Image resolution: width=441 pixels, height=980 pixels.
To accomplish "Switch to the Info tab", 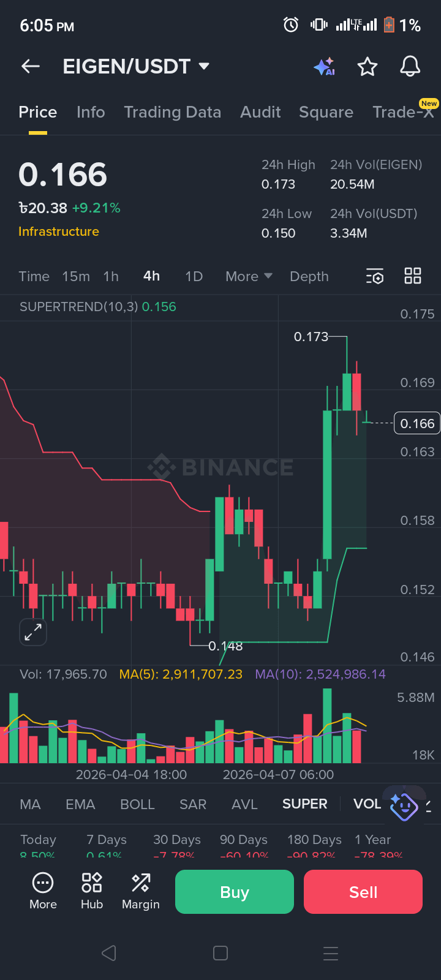I will pos(91,112).
